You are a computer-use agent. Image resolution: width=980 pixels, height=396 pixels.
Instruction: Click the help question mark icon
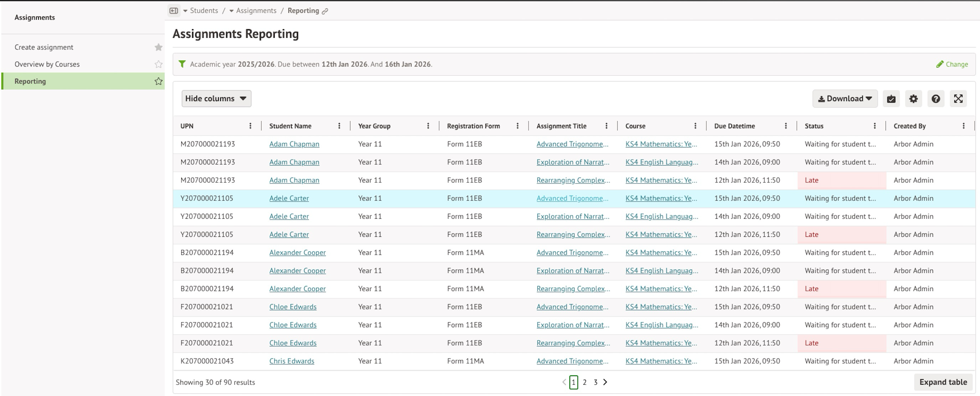click(x=936, y=99)
